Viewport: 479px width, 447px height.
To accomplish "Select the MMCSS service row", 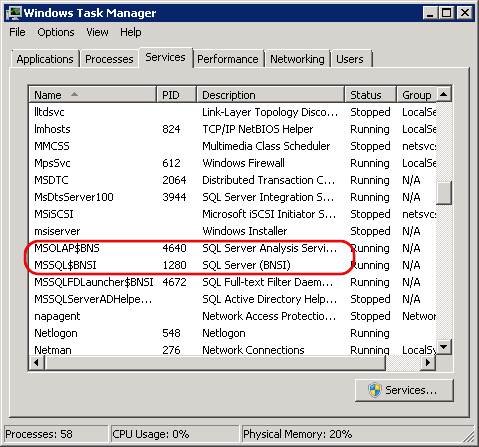I will tap(233, 146).
